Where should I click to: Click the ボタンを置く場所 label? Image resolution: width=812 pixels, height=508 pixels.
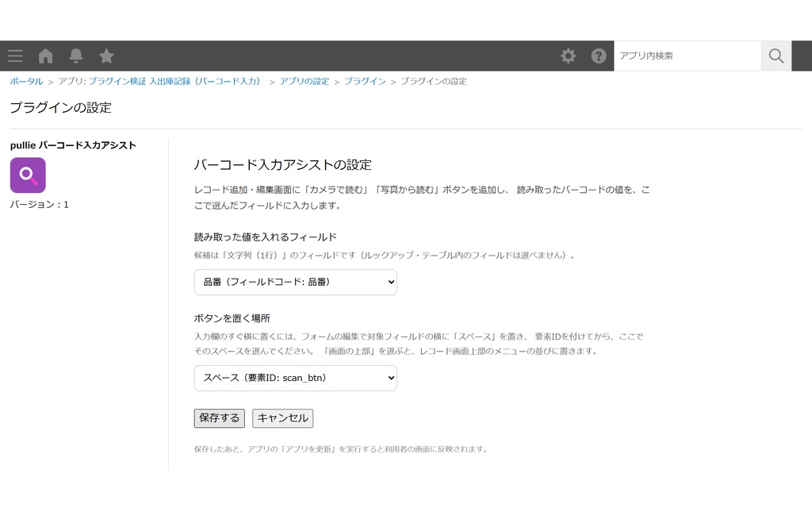(x=232, y=318)
